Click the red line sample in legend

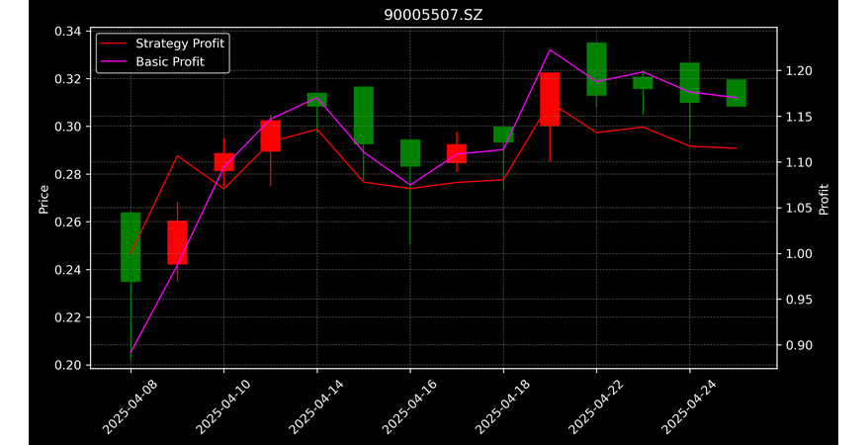[x=115, y=44]
